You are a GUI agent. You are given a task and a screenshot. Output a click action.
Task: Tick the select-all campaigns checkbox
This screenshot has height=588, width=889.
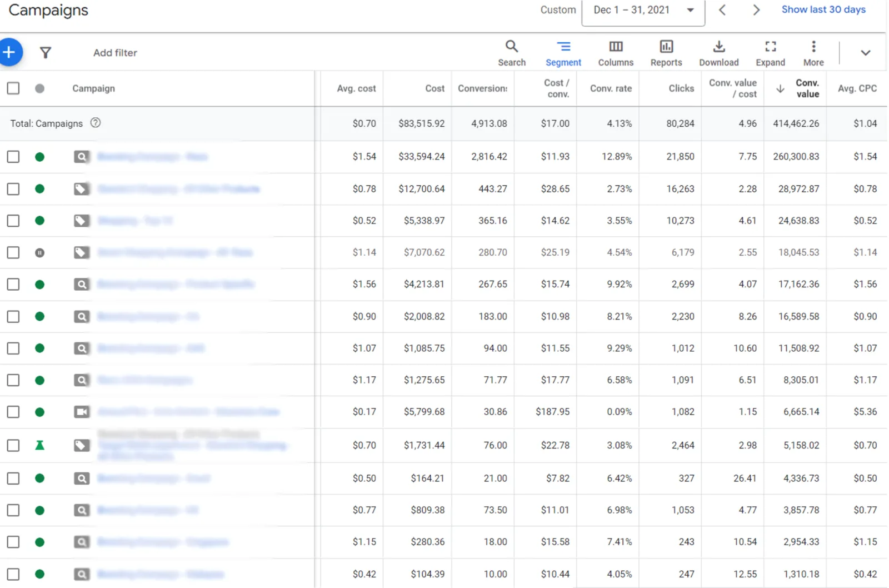tap(13, 88)
